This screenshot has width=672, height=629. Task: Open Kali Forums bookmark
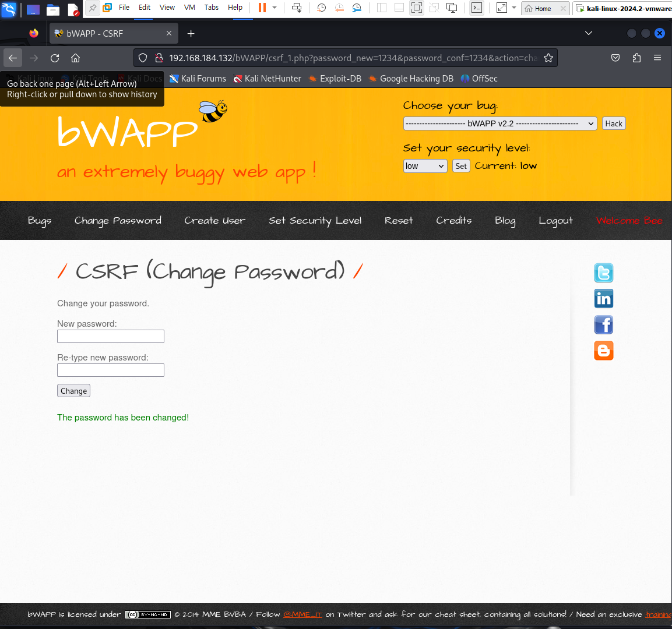pos(198,79)
